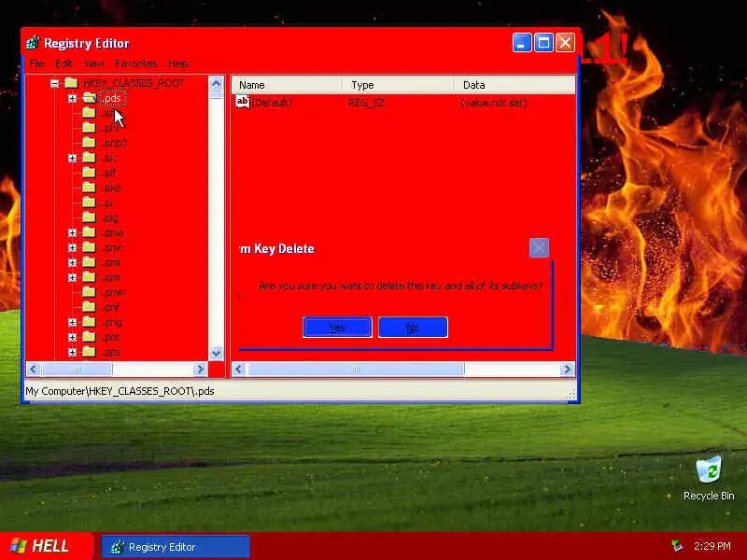Click the Registry Editor title bar icon
The height and width of the screenshot is (560, 747).
tap(33, 43)
